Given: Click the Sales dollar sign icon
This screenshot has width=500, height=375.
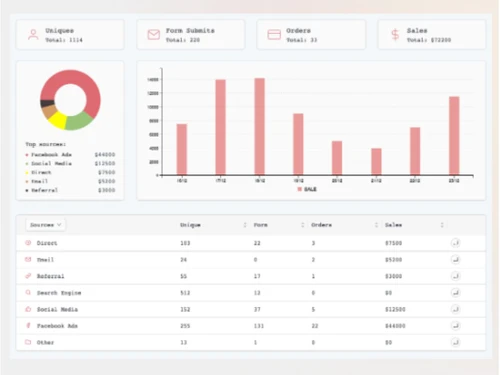Looking at the screenshot, I should pyautogui.click(x=395, y=35).
